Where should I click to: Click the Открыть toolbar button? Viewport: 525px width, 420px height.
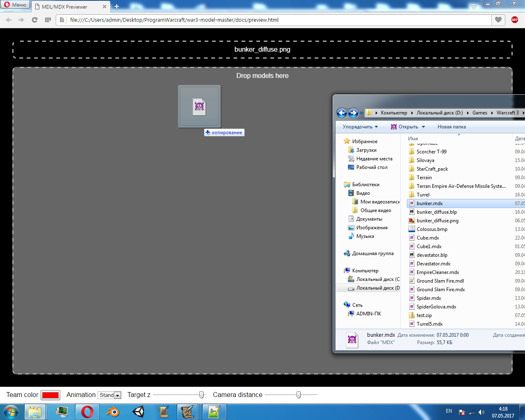pyautogui.click(x=404, y=127)
